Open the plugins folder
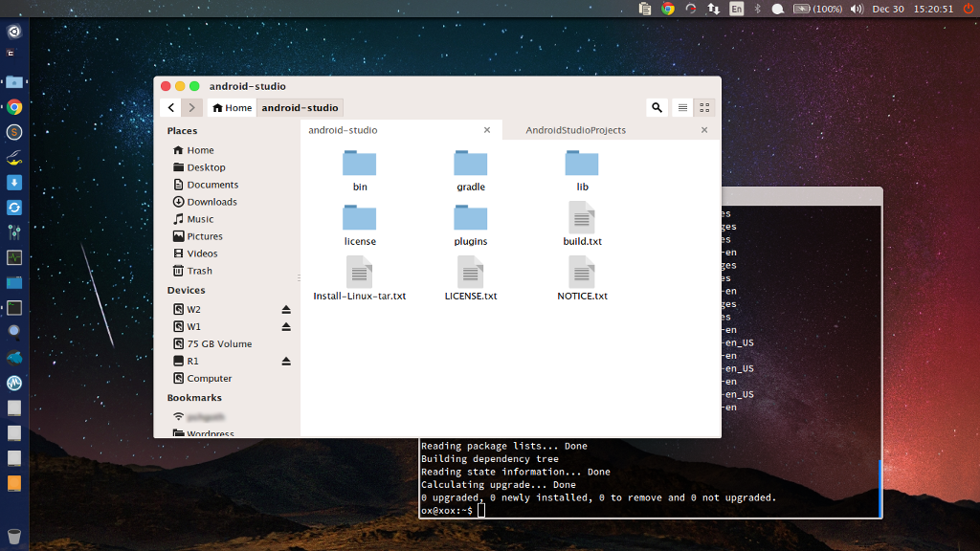Screen dimensions: 980x551 (x=471, y=225)
